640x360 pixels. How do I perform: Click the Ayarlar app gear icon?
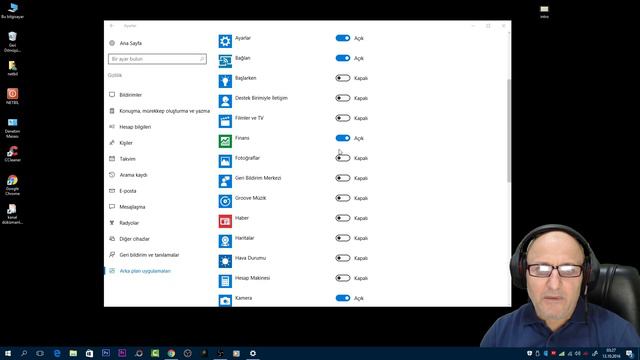225,41
